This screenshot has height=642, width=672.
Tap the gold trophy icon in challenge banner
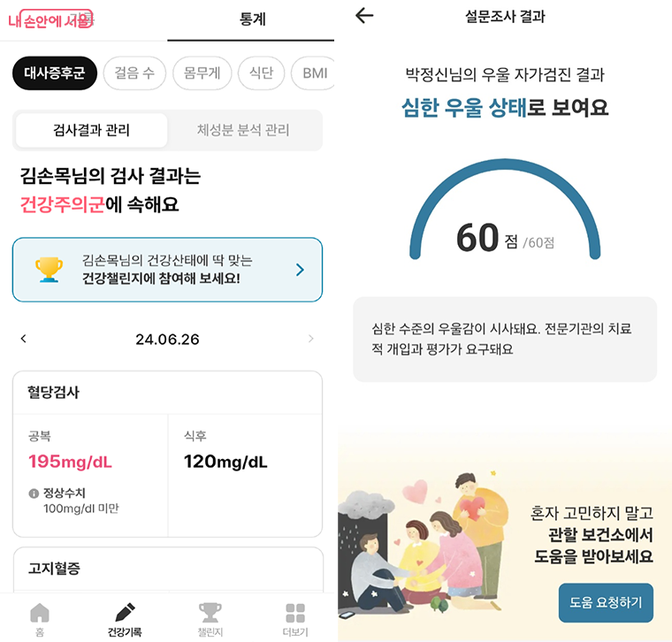pos(49,270)
